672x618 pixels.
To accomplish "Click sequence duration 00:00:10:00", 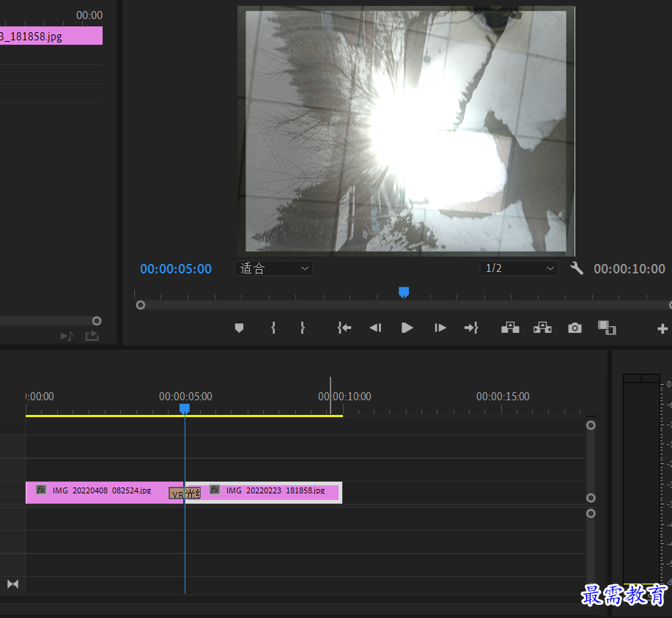I will (x=629, y=269).
